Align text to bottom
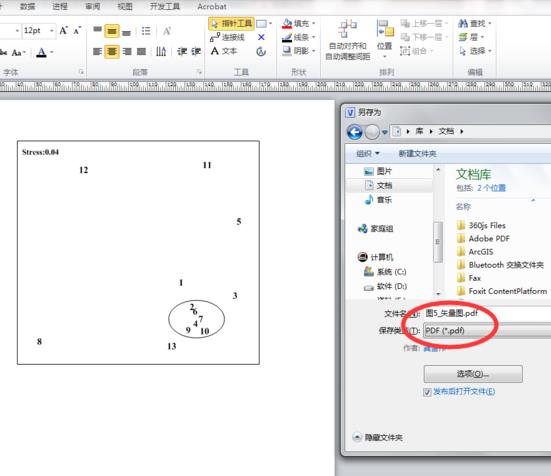Image resolution: width=551 pixels, height=476 pixels. click(127, 32)
